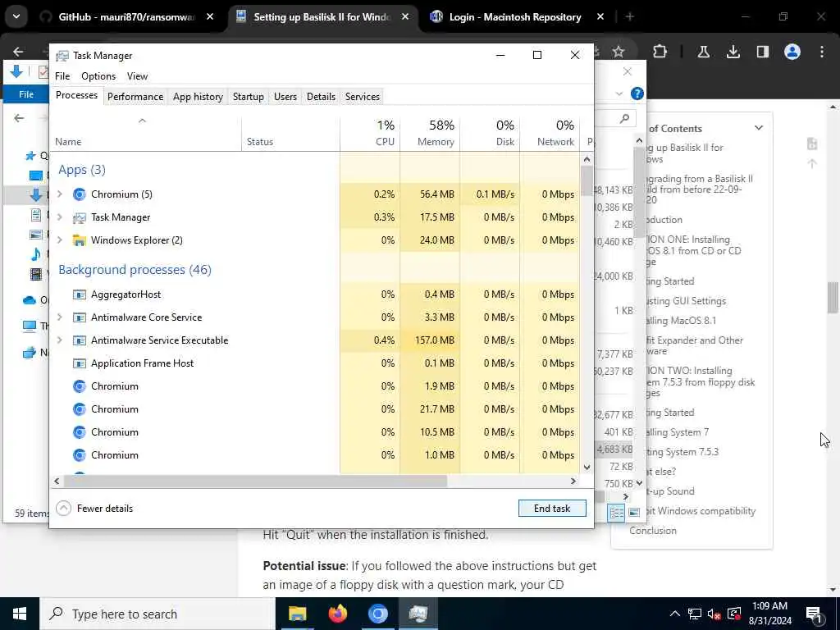Viewport: 840px width, 630px height.
Task: Switch to GitHub mauri870 browser tab
Action: tap(127, 17)
